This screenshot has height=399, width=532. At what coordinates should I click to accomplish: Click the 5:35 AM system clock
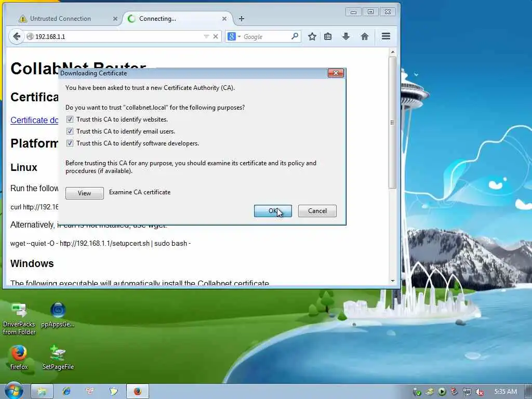(506, 392)
